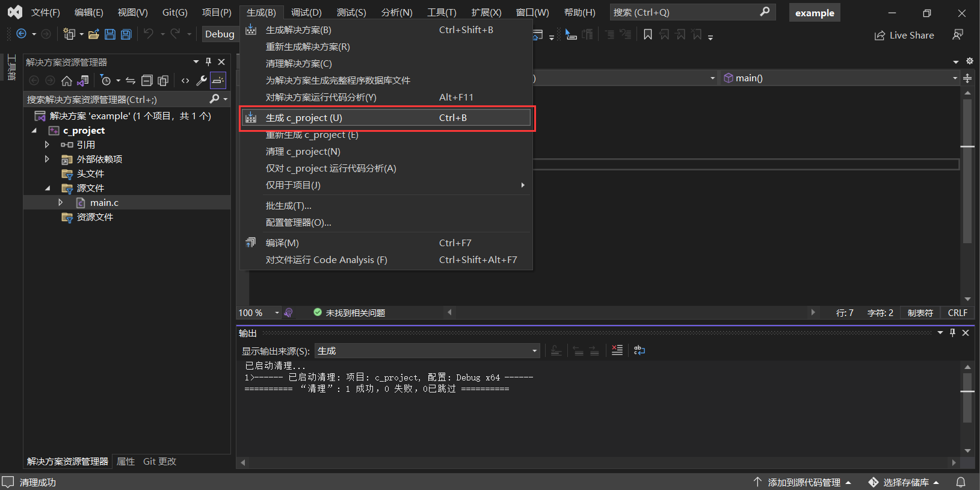Click Collapse All icon in Solution Explorer
980x490 pixels.
tap(147, 81)
